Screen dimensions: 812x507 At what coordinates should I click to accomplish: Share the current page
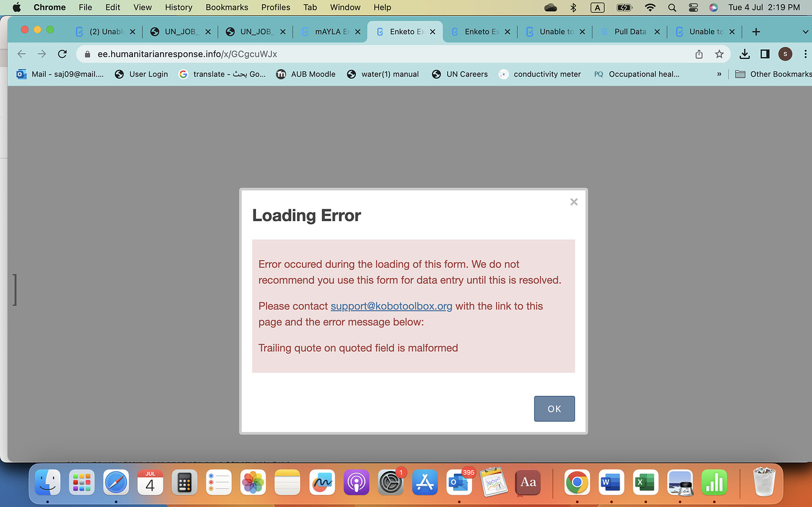(x=698, y=54)
